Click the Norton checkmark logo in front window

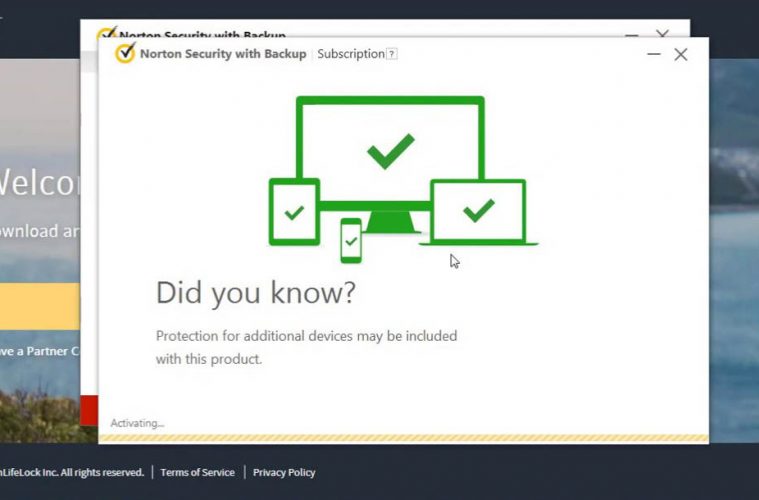tap(125, 53)
